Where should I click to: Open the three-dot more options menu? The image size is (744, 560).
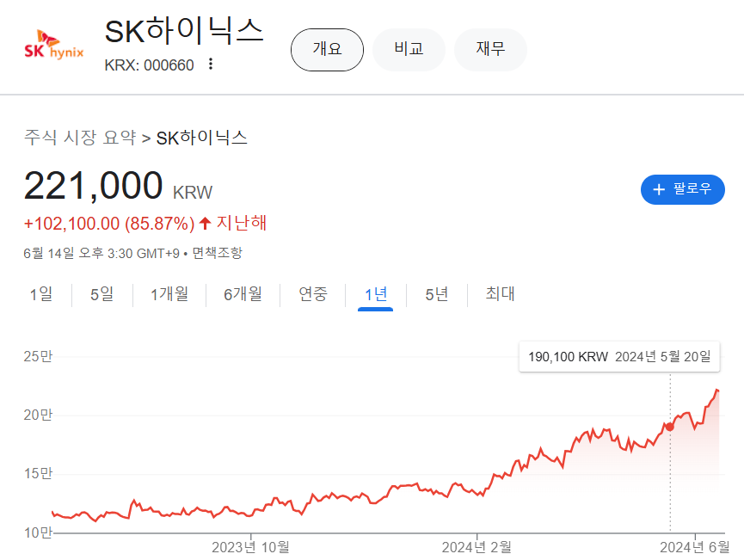click(x=212, y=65)
